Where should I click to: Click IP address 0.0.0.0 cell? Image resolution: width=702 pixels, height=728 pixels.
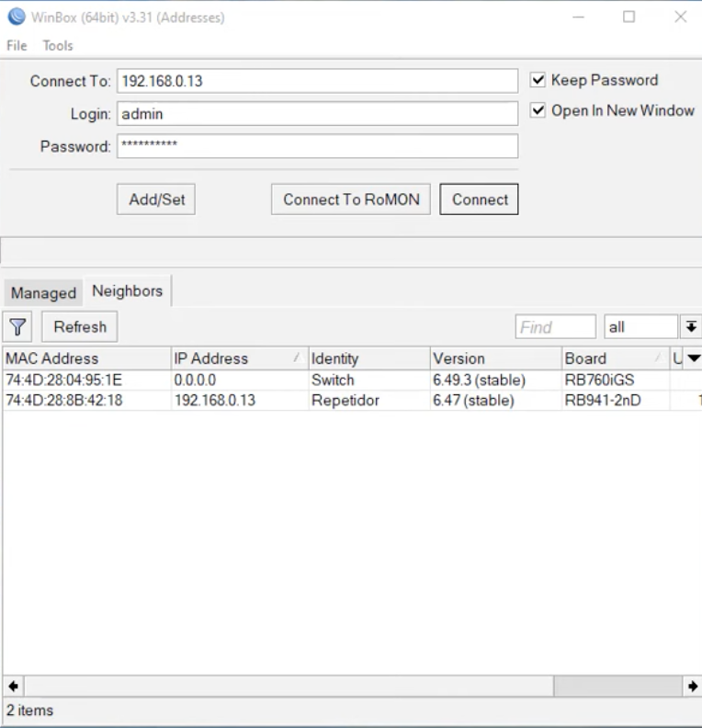pyautogui.click(x=240, y=380)
